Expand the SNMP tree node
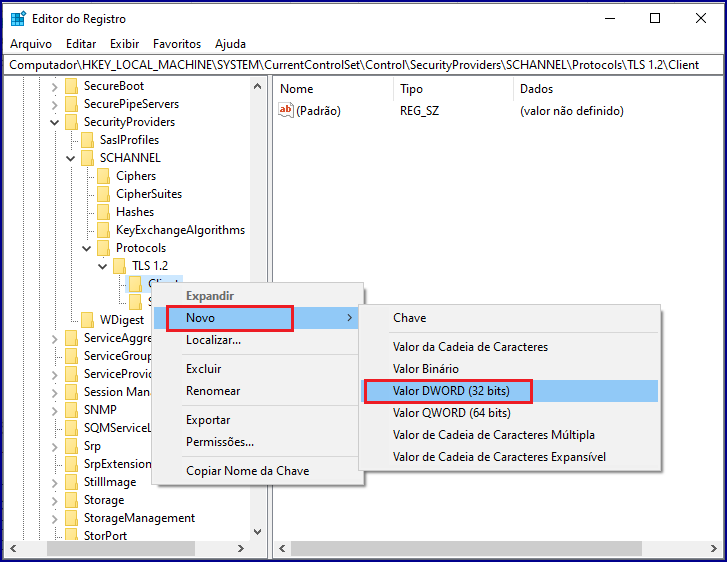Screen dimensions: 727x562 [x=55, y=410]
